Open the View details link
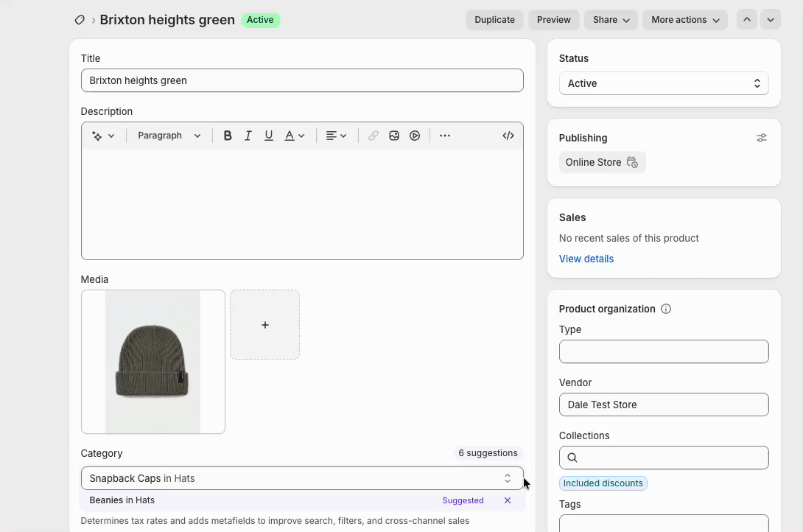This screenshot has height=532, width=803. click(x=586, y=259)
